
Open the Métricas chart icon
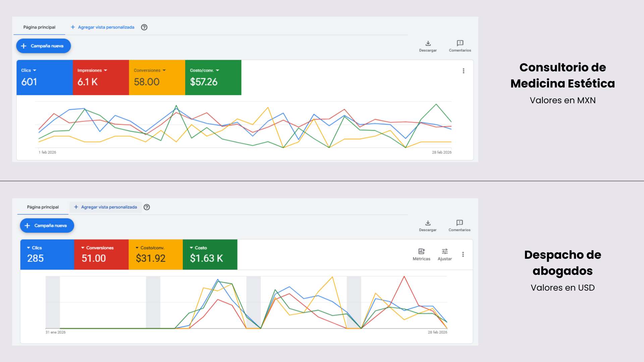421,251
